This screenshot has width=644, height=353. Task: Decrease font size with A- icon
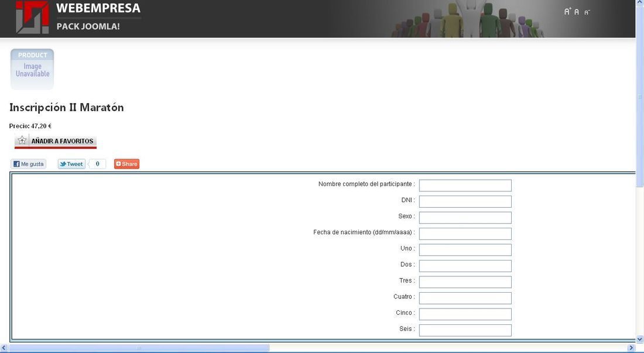(587, 12)
